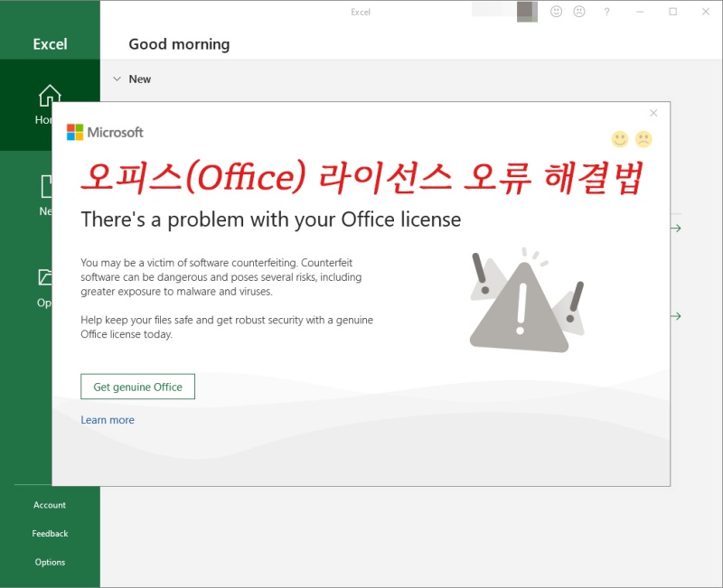Screen dimensions: 723x588
Task: Minimize the Excel window
Action: coord(640,12)
